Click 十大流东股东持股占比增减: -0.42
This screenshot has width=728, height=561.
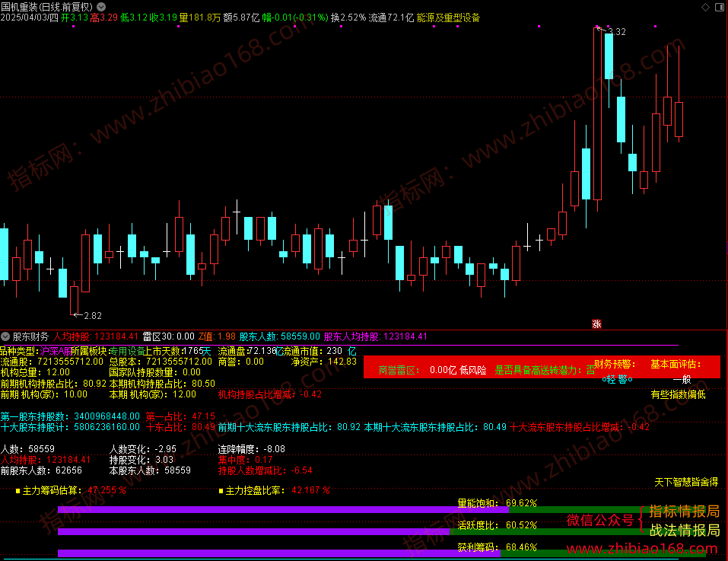(580, 427)
